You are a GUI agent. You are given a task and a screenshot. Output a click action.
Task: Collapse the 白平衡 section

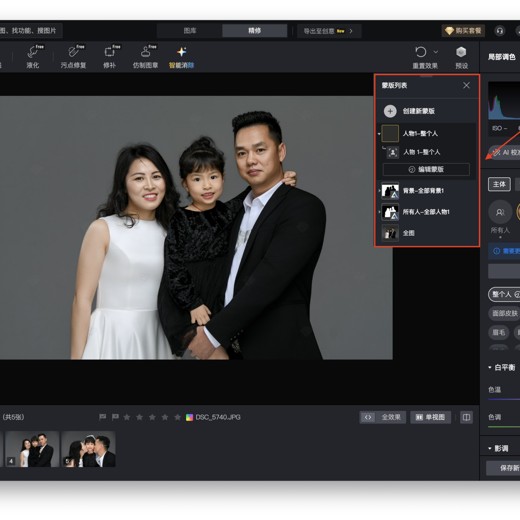490,367
